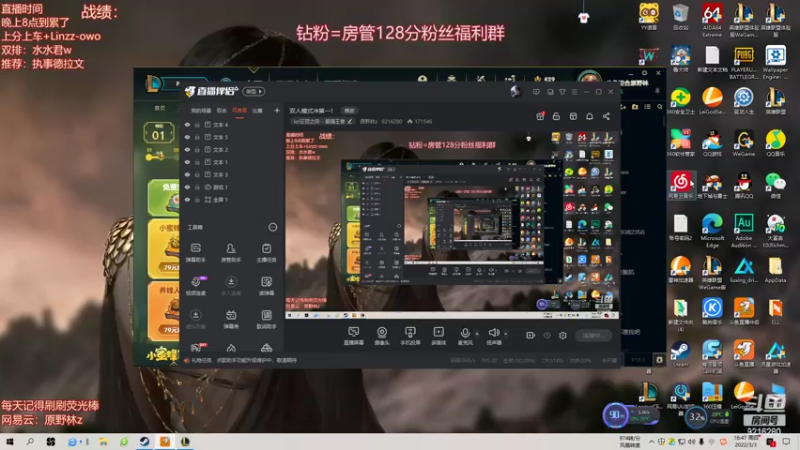Open the 主播任务 tool
Viewport: 800px width, 450px height.
266,253
